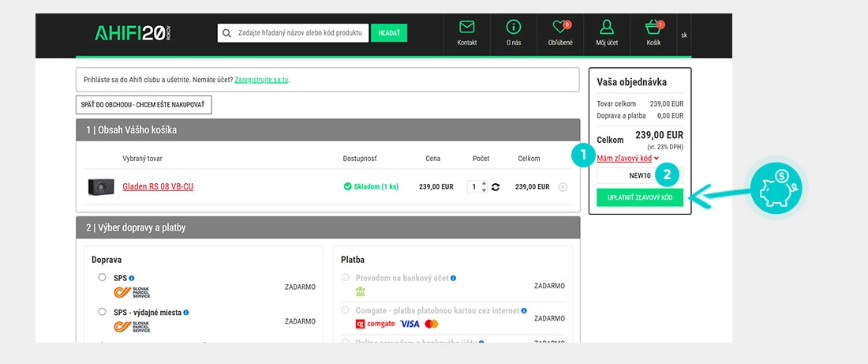Screen dimensions: 868x364
Task: Open the Kontakt envelope icon
Action: point(466,27)
